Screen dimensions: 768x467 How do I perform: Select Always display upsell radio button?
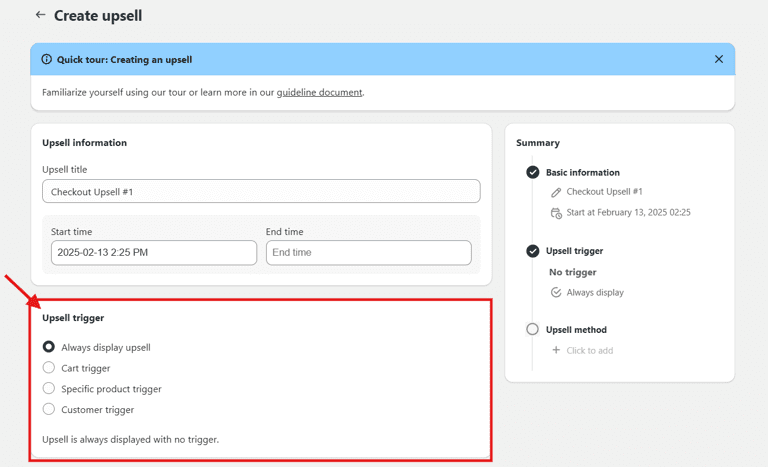[x=49, y=347]
